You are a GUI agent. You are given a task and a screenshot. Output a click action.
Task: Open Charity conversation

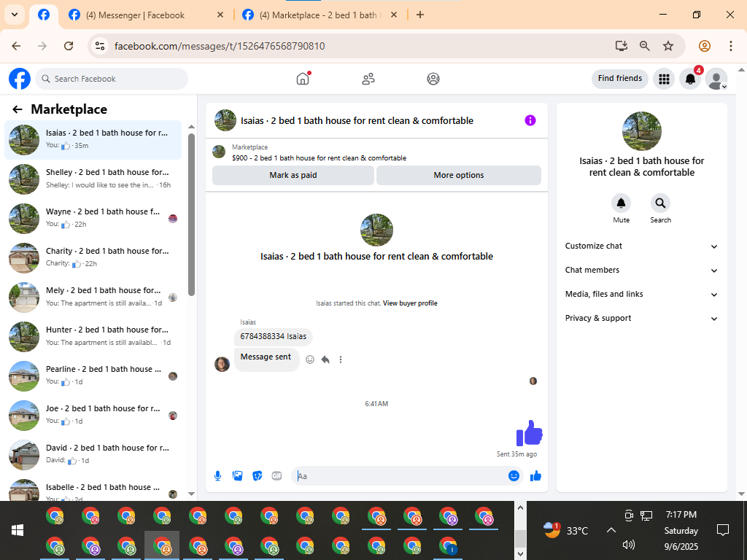[x=93, y=257]
